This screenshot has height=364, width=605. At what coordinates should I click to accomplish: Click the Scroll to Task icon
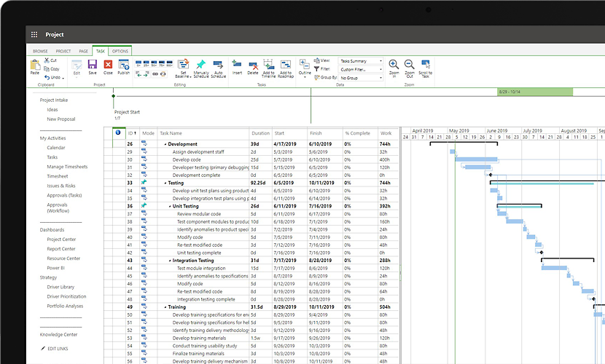(x=426, y=66)
